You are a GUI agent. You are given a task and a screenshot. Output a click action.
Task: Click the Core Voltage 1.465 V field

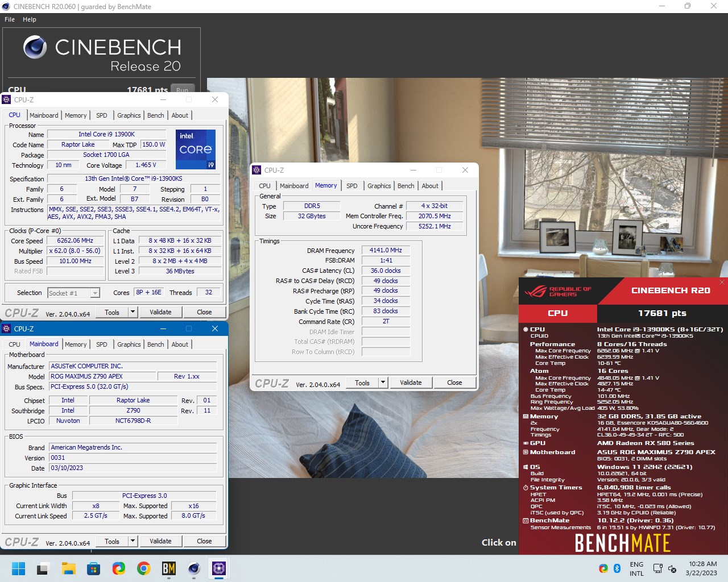point(146,165)
